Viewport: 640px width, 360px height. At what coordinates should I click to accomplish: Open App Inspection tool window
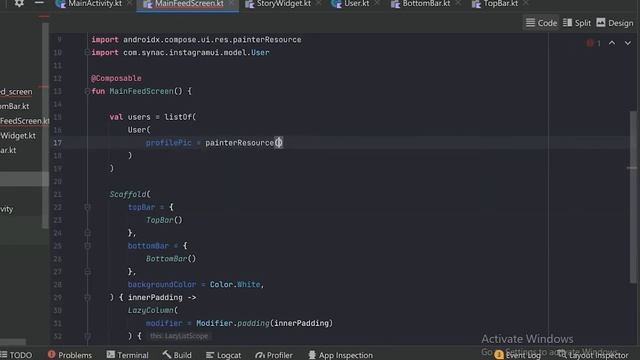point(340,355)
